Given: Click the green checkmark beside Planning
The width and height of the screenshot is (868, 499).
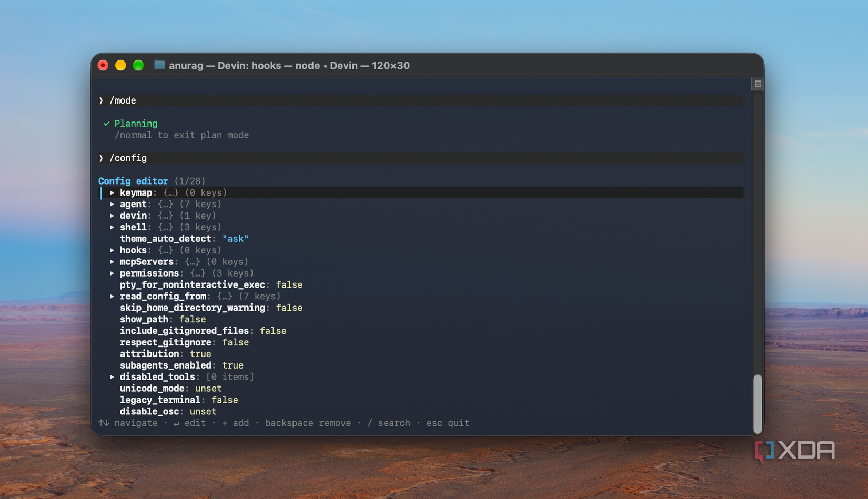Looking at the screenshot, I should point(106,124).
